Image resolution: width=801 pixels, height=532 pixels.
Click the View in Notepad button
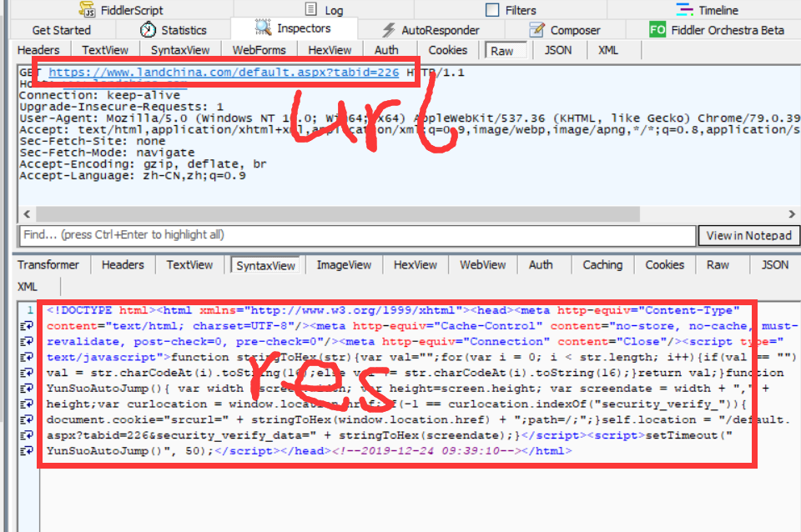click(749, 235)
